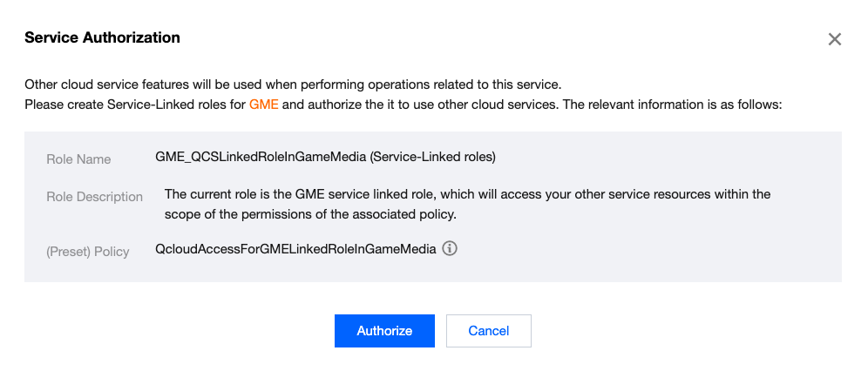The height and width of the screenshot is (371, 868).
Task: Click the QcloudAccessForGMELinkedRoleInGameMedia policy name
Action: pyautogui.click(x=295, y=250)
